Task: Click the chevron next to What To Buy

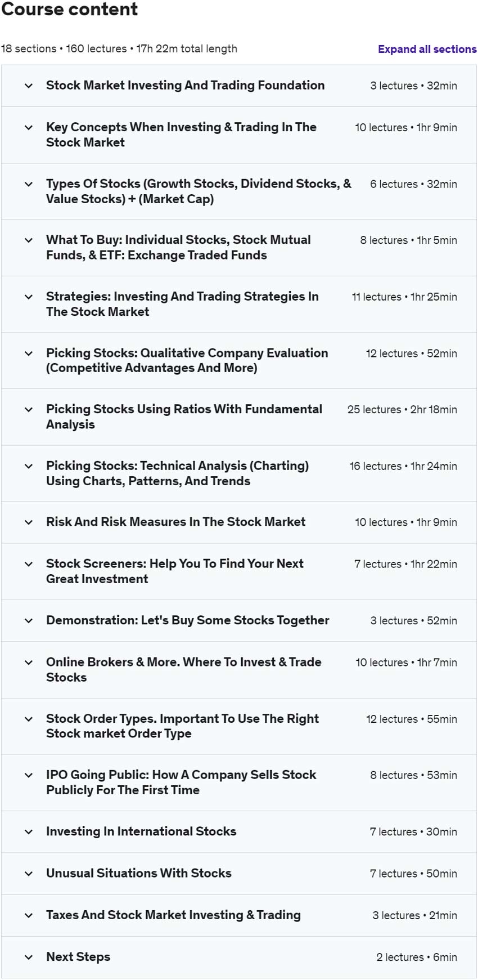Action: click(29, 240)
